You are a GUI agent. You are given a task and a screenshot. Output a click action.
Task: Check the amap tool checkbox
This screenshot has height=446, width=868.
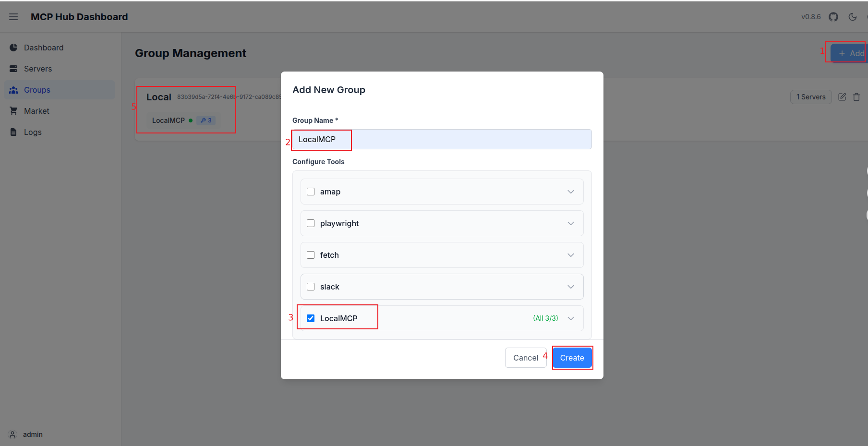tap(311, 192)
